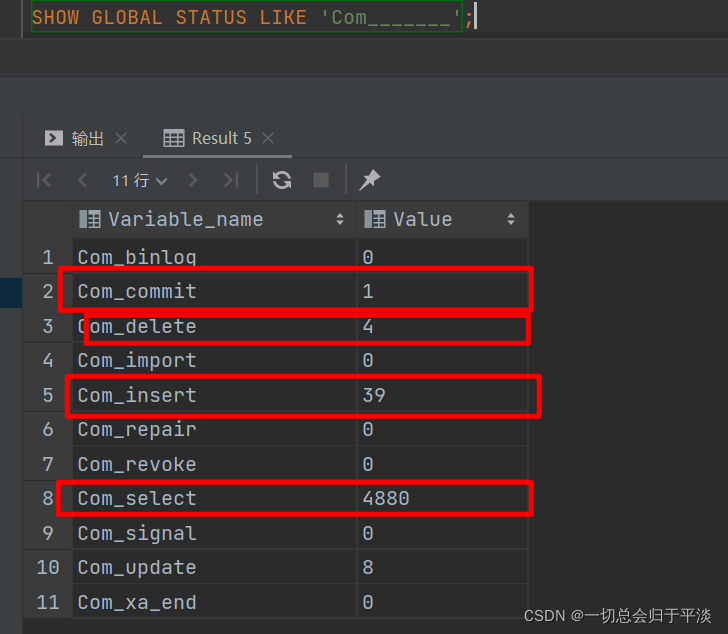The height and width of the screenshot is (634, 728).
Task: Click table icon in Variable_name header
Action: (x=90, y=219)
